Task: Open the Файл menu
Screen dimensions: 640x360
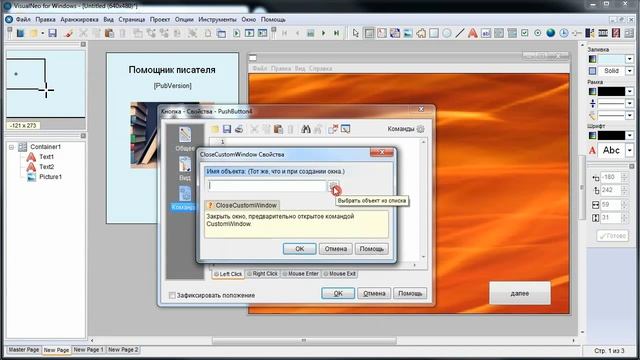Action: pyautogui.click(x=23, y=19)
